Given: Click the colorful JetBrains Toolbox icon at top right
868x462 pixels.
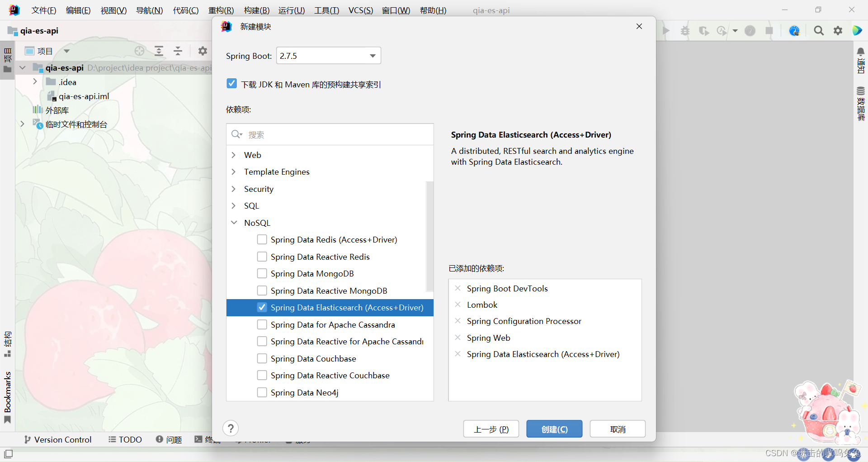Looking at the screenshot, I should coord(857,31).
